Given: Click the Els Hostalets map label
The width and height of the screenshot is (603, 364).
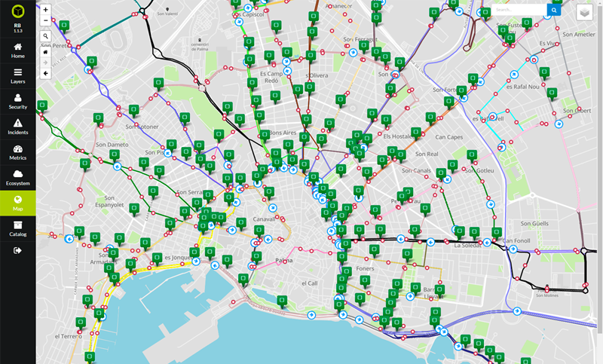Looking at the screenshot, I should pos(399,136).
